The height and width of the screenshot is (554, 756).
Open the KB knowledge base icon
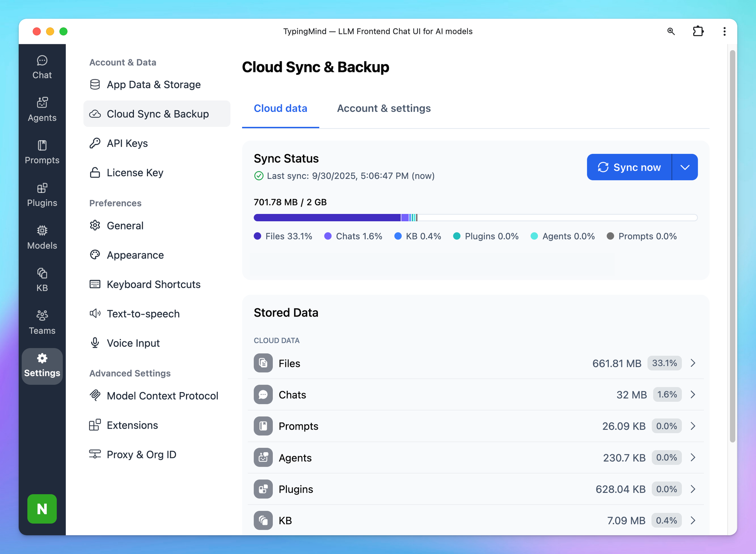coord(42,280)
